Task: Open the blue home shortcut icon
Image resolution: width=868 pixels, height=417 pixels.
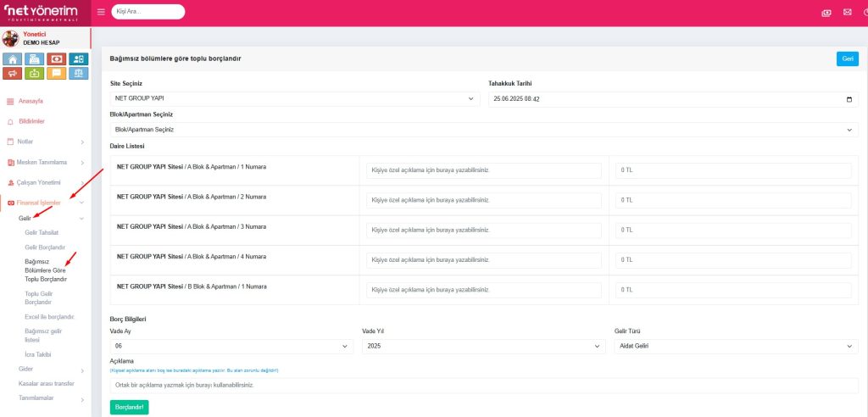Action: click(13, 58)
